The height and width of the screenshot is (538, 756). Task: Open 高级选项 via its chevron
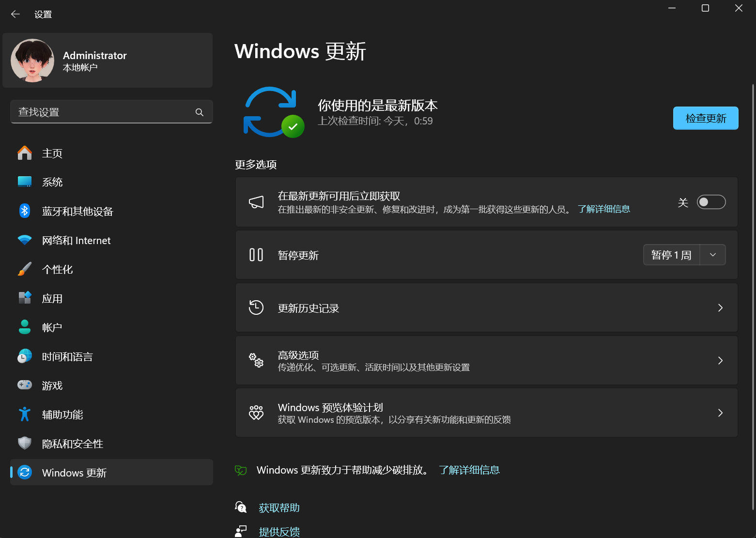click(720, 360)
